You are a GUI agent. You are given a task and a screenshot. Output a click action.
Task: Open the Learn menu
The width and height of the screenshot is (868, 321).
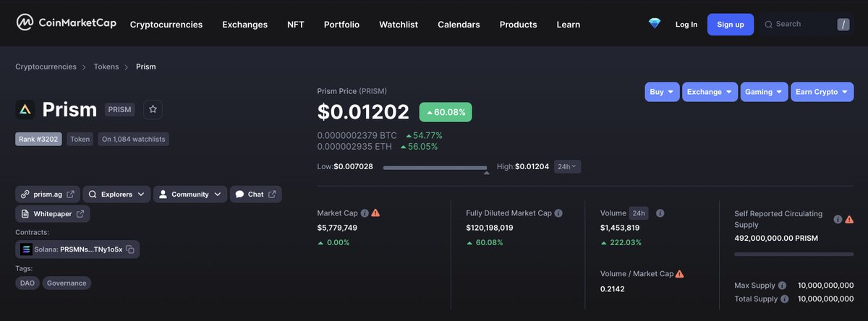point(569,25)
